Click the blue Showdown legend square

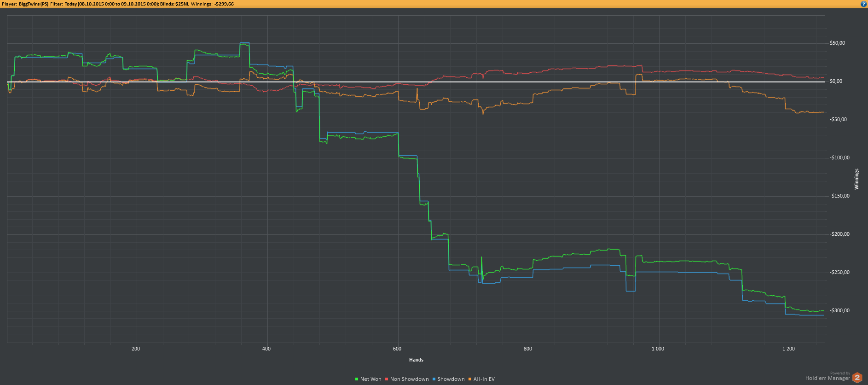click(x=434, y=379)
